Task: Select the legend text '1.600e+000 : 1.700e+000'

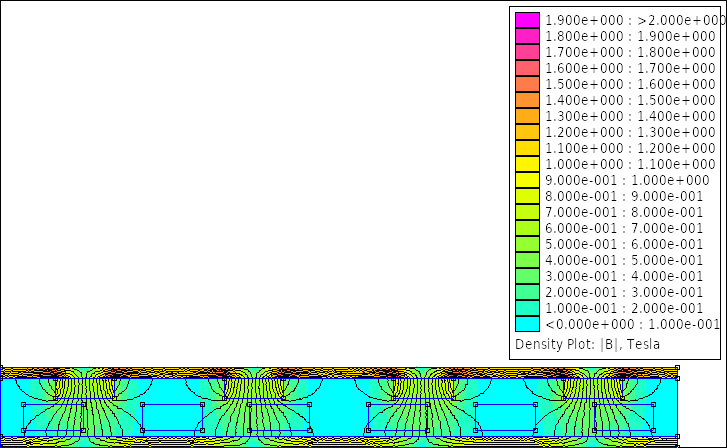Action: pyautogui.click(x=630, y=68)
